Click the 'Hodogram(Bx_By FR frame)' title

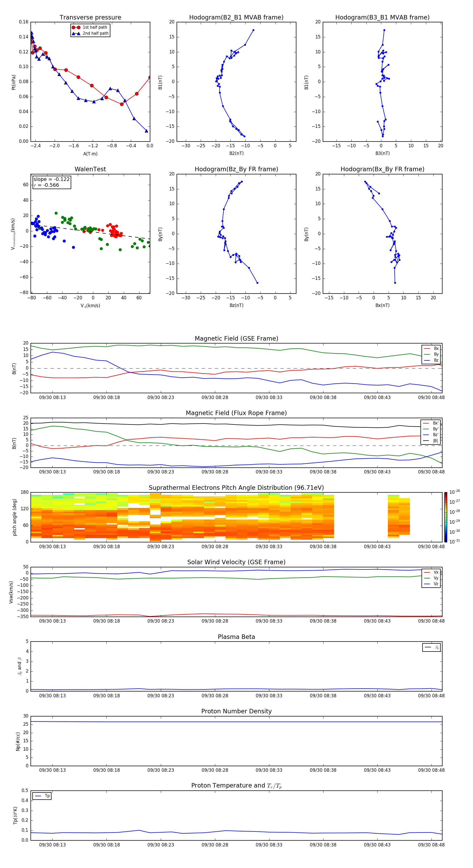click(382, 169)
